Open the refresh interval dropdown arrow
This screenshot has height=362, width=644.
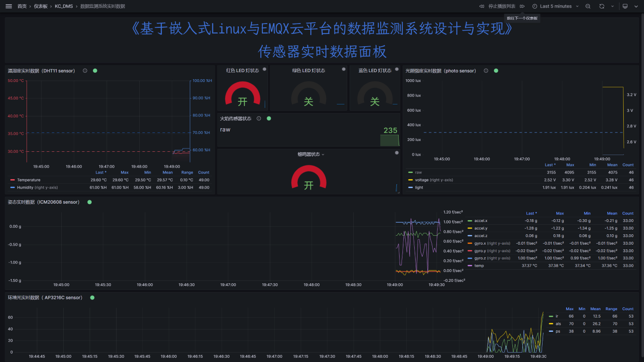[x=612, y=6]
